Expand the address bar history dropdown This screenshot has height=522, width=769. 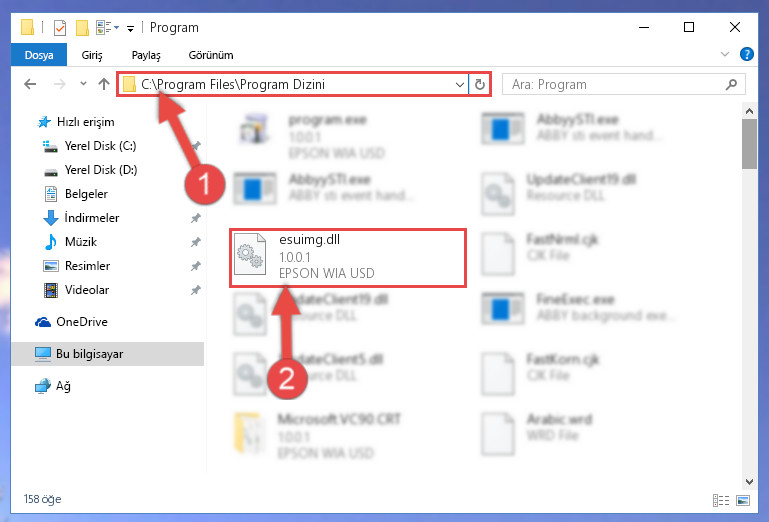460,84
